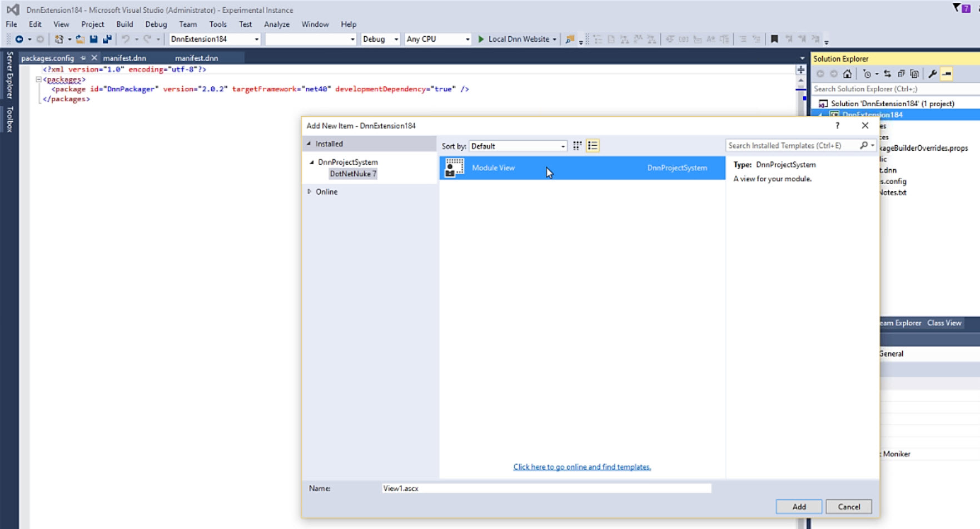The width and height of the screenshot is (980, 529).
Task: Click the split editor icon above the scrollbar
Action: [x=801, y=70]
